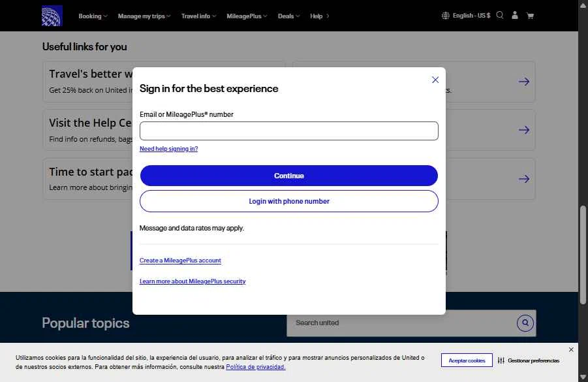Expand the MileagePlus menu
This screenshot has width=588, height=382.
[247, 16]
